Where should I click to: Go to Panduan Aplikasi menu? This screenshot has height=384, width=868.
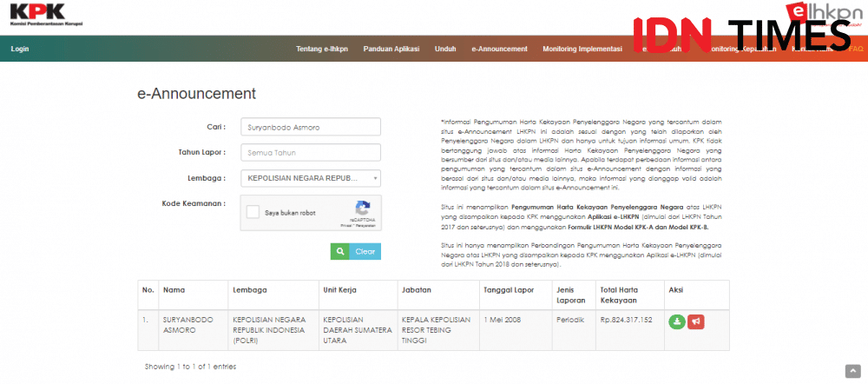pyautogui.click(x=391, y=49)
